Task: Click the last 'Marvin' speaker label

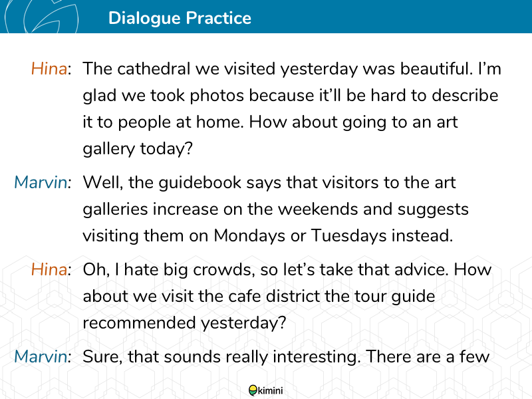Action: tap(41, 357)
